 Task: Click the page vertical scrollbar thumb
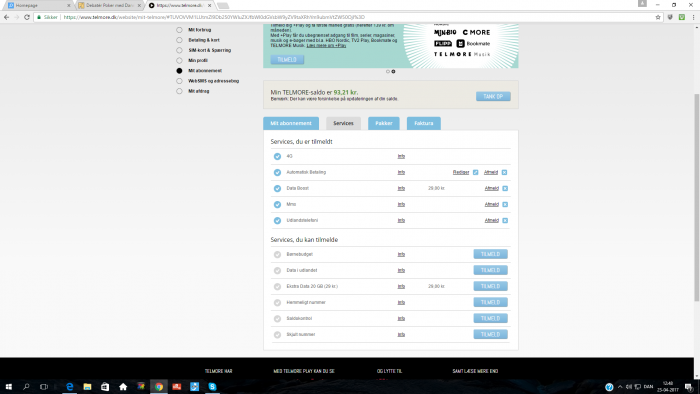click(x=696, y=197)
